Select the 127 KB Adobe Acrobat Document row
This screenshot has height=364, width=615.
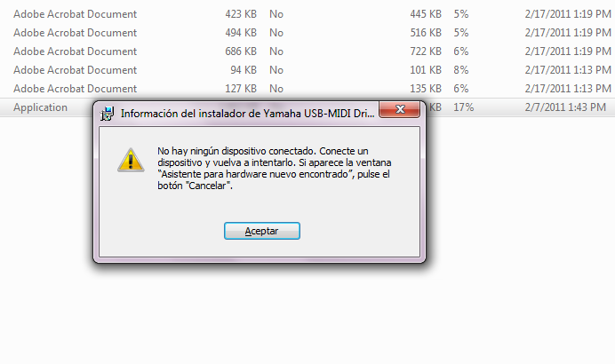pyautogui.click(x=307, y=89)
